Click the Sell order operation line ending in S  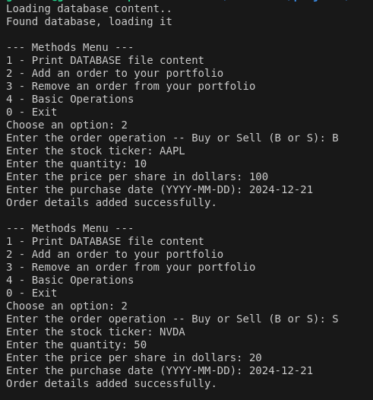click(172, 319)
